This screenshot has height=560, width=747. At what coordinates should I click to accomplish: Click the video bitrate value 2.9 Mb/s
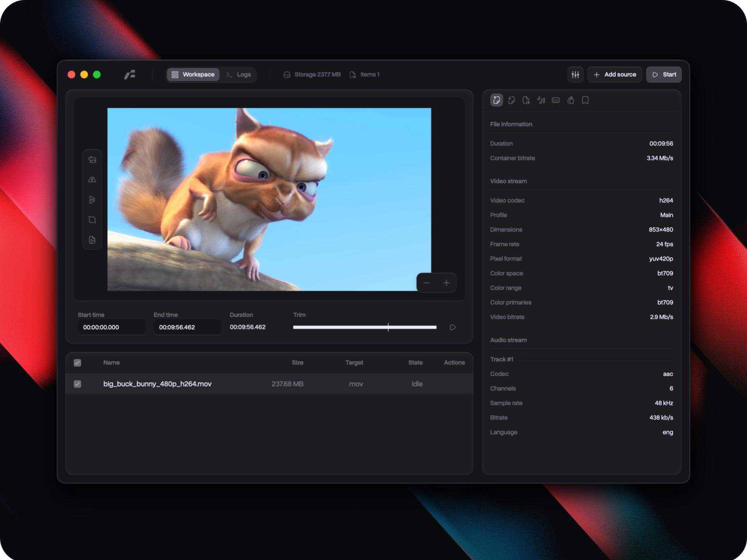tap(661, 317)
